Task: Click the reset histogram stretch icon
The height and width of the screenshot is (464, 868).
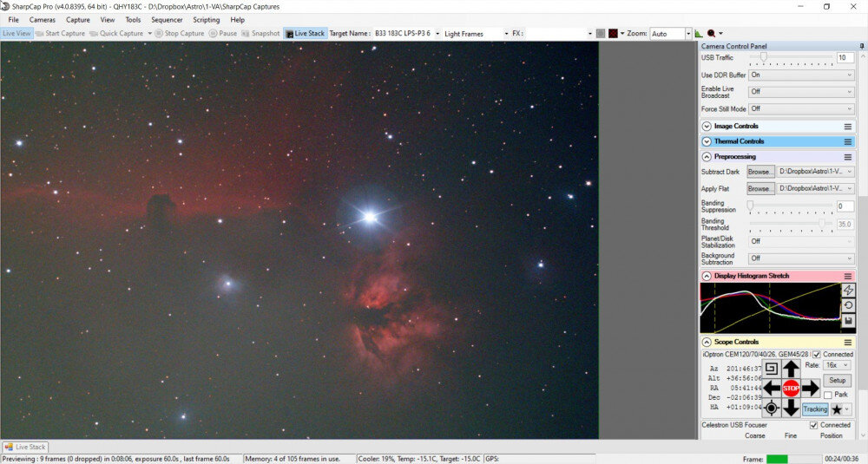Action: click(848, 305)
